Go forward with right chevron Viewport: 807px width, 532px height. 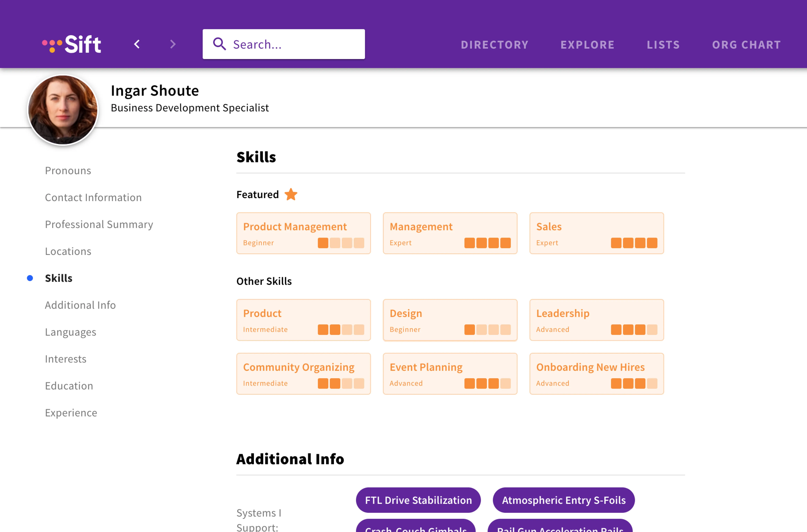pyautogui.click(x=173, y=44)
